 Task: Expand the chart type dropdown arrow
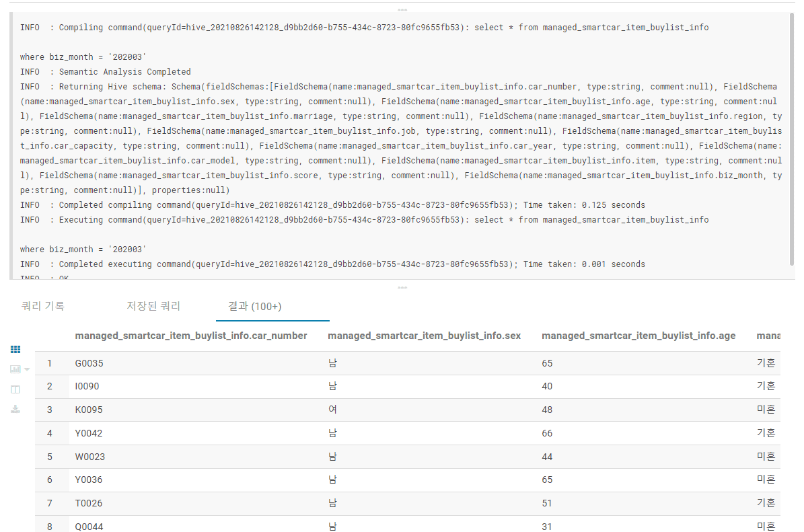tap(27, 369)
